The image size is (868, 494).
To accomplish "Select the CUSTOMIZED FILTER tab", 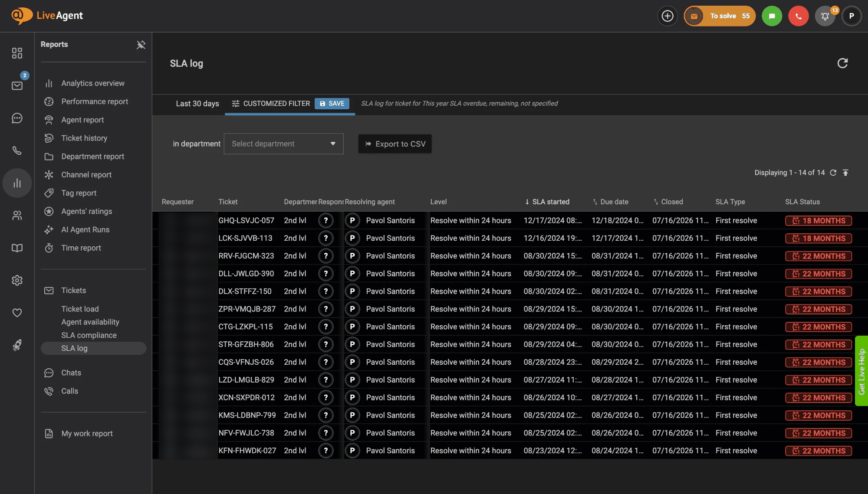I will tap(271, 104).
